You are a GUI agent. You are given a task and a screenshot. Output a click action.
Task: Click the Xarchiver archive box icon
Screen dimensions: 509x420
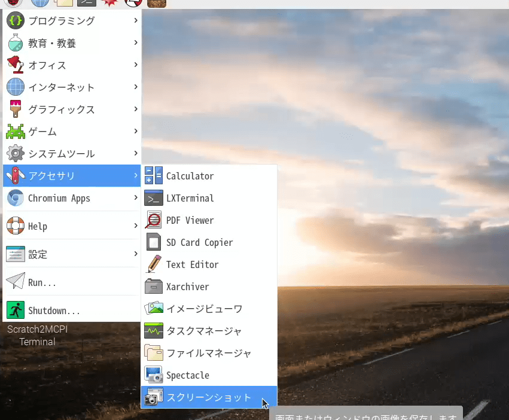pyautogui.click(x=154, y=286)
